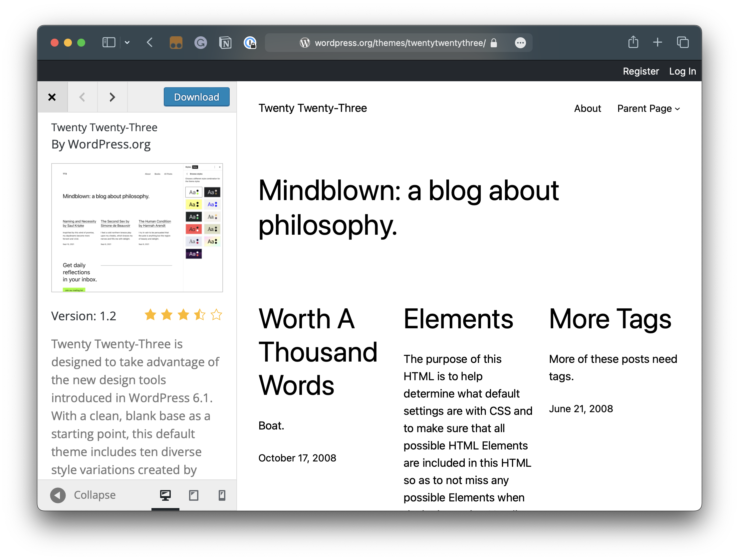
Task: Toggle the Safari sidebar panel
Action: click(x=108, y=42)
